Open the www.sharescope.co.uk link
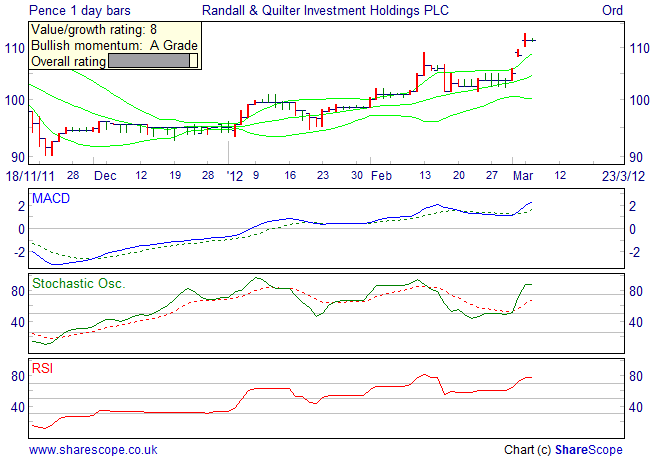653x458 pixels. 93,450
